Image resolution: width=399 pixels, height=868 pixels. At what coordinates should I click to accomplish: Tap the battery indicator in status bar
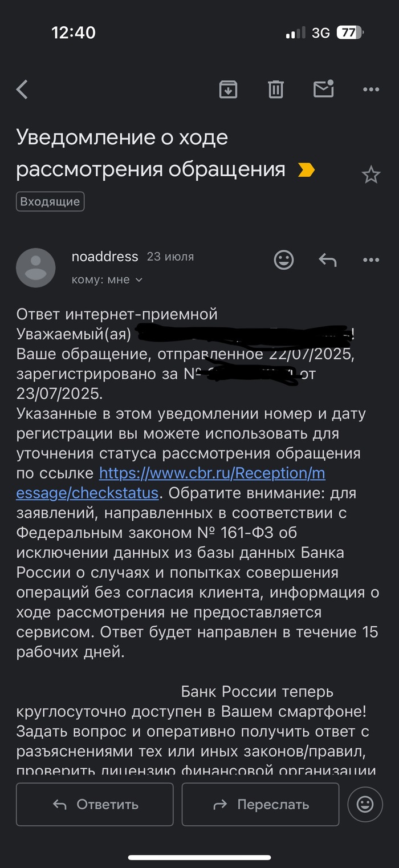tap(349, 33)
